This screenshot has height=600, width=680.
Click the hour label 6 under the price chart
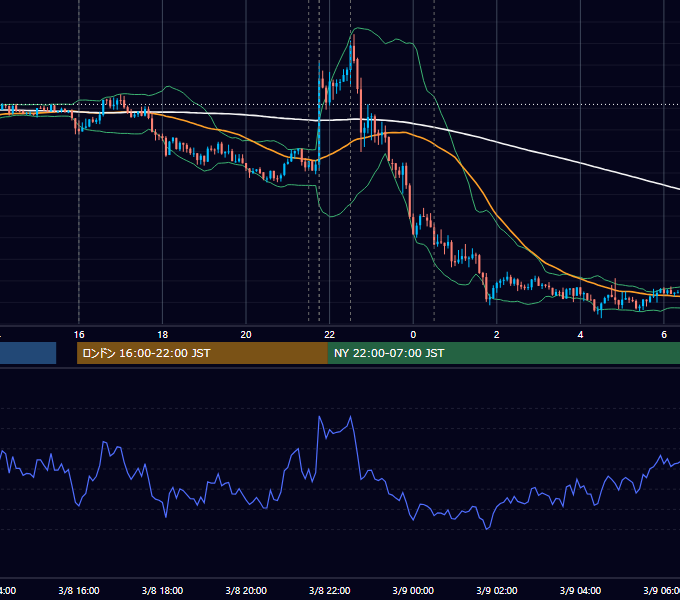[x=664, y=335]
